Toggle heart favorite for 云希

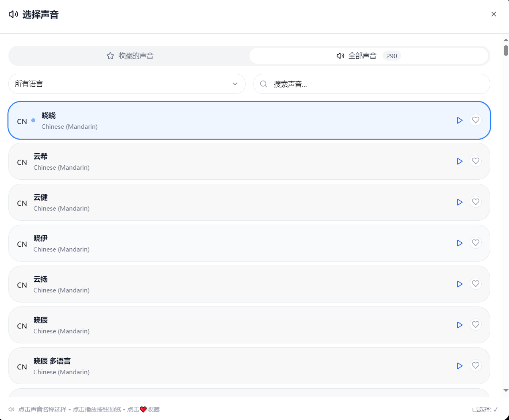[x=476, y=161]
